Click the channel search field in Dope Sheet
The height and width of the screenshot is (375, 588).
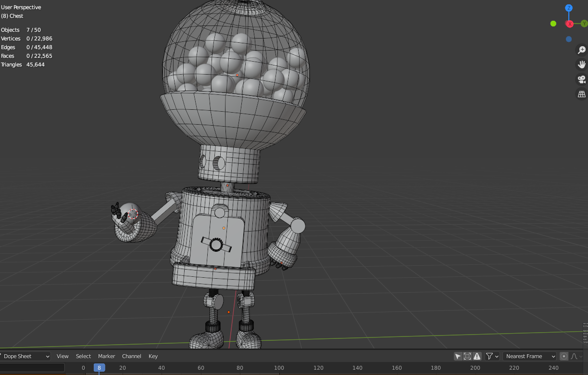click(33, 368)
